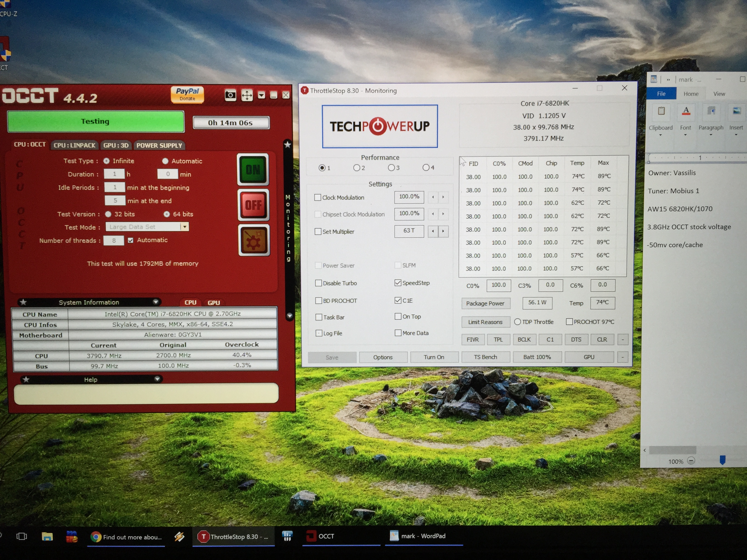
Task: Click the Turn On button
Action: coord(434,357)
